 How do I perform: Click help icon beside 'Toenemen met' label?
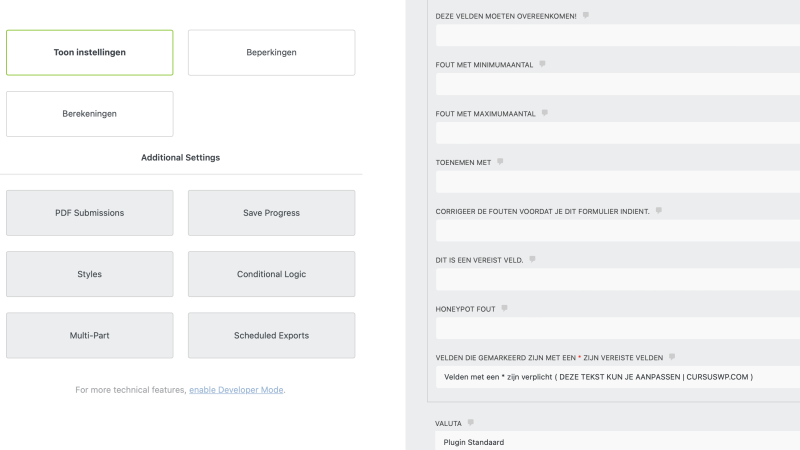coord(500,161)
